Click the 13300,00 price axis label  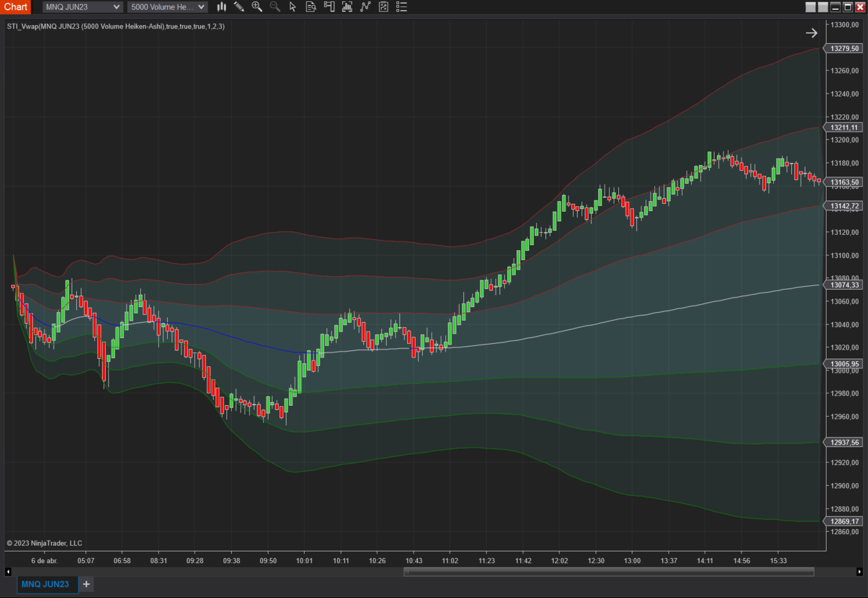[x=845, y=25]
